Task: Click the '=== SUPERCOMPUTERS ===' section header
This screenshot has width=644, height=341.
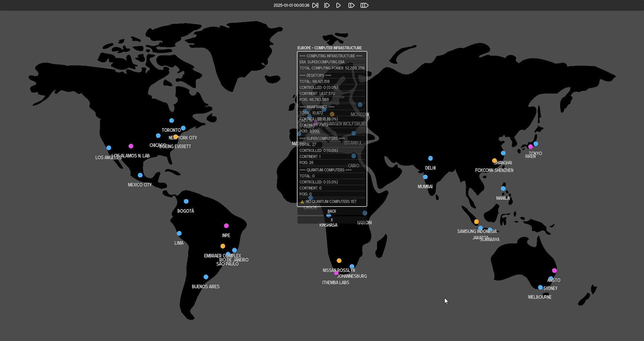Action: 322,138
